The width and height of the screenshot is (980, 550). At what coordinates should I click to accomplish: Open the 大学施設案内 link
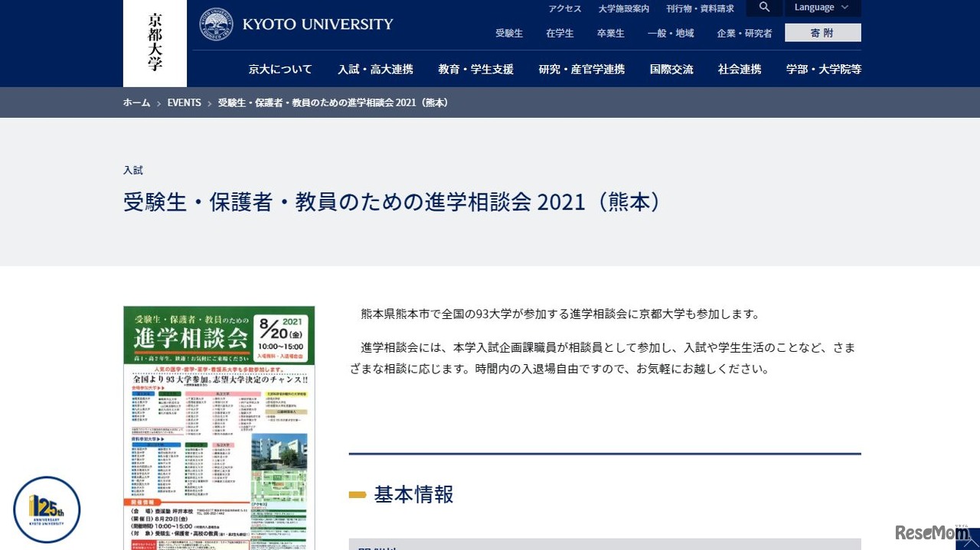click(624, 9)
